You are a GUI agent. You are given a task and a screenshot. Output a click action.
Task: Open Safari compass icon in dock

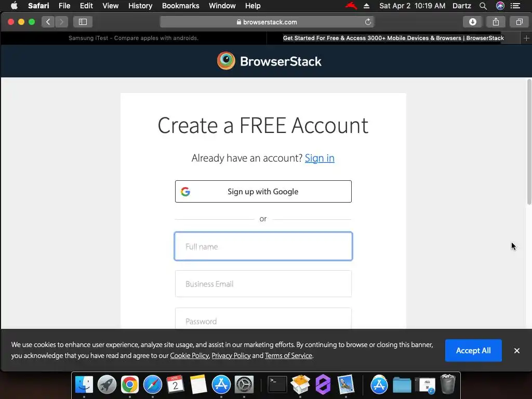(153, 385)
